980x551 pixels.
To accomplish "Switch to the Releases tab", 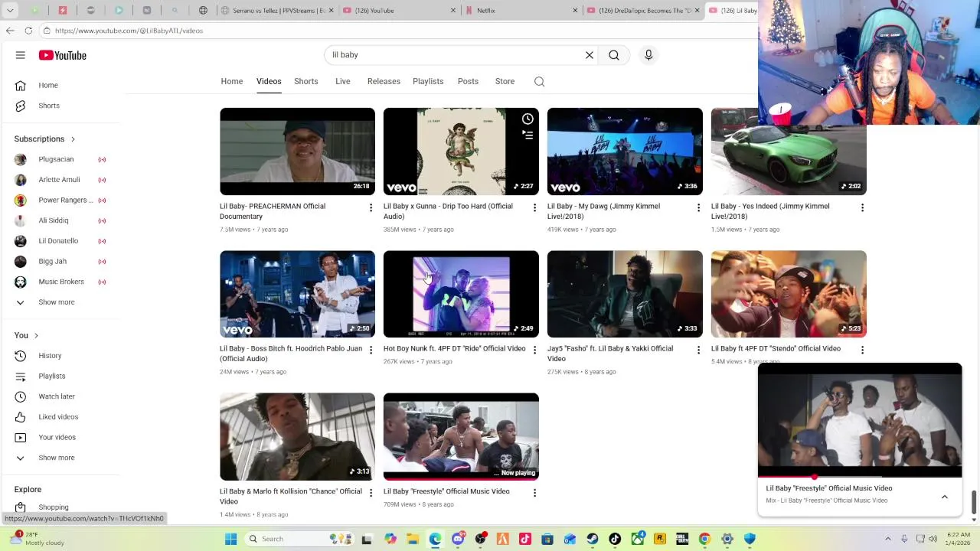I will tap(384, 82).
